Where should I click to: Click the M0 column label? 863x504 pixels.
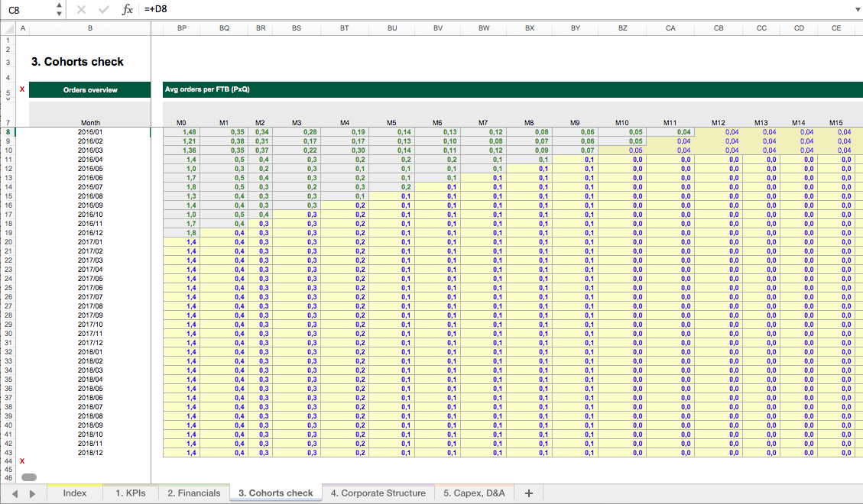click(x=181, y=123)
